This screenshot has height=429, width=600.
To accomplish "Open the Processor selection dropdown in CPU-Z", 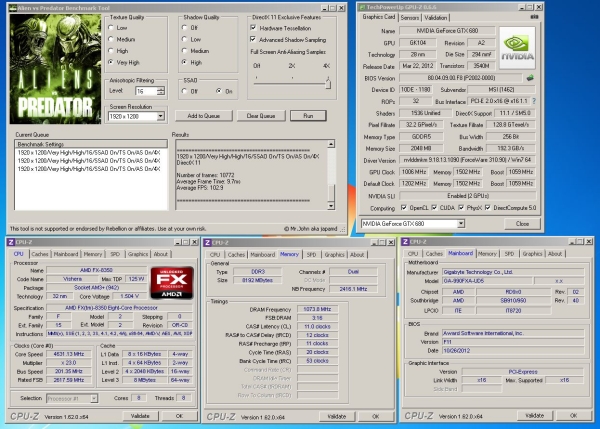I will point(94,399).
